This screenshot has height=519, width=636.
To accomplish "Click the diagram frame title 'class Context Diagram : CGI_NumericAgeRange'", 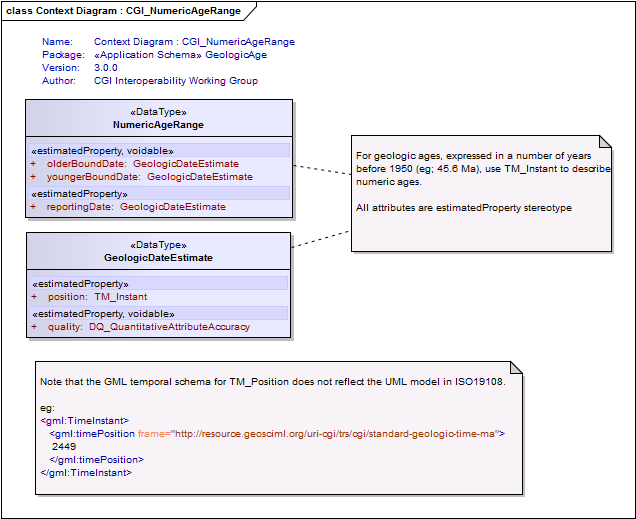I will tap(124, 11).
